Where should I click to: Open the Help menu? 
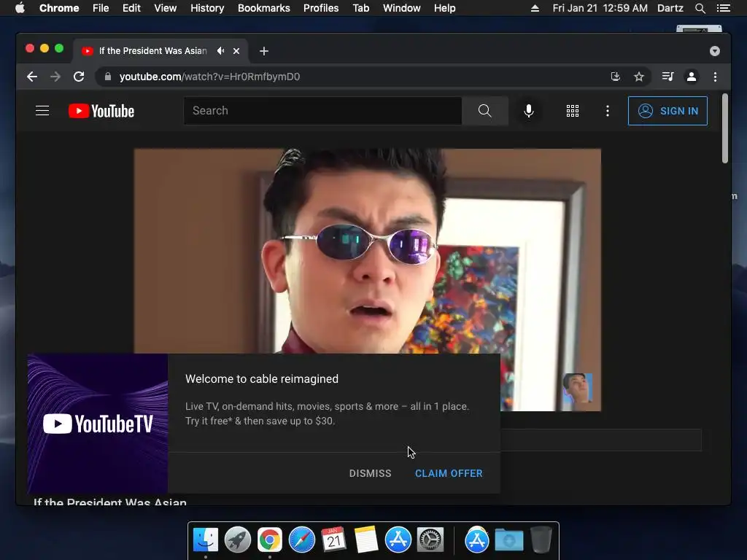(444, 8)
